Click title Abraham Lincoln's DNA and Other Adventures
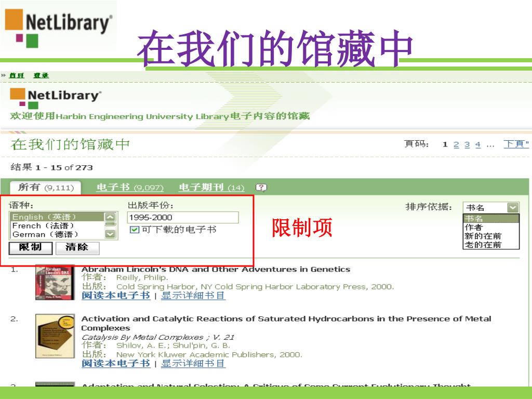 pos(216,269)
